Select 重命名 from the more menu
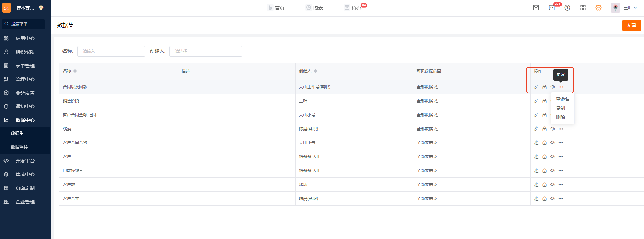The height and width of the screenshot is (239, 644). [x=563, y=99]
